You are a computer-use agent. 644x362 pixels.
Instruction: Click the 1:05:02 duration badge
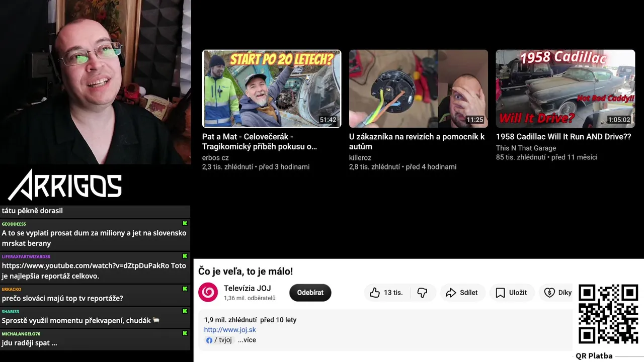[x=619, y=120]
